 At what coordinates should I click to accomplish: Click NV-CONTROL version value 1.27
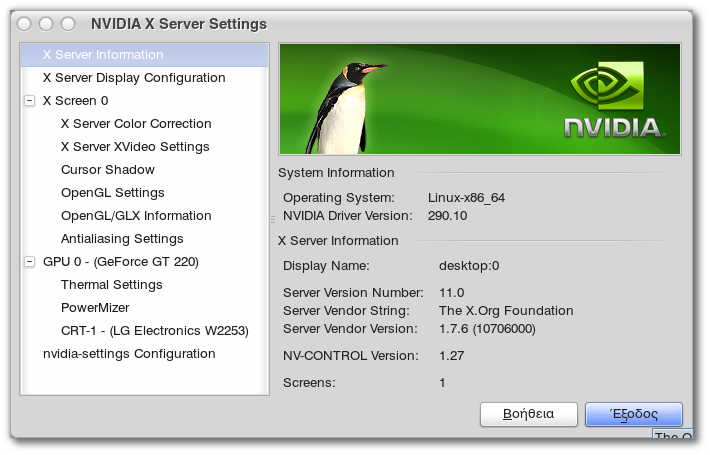451,356
